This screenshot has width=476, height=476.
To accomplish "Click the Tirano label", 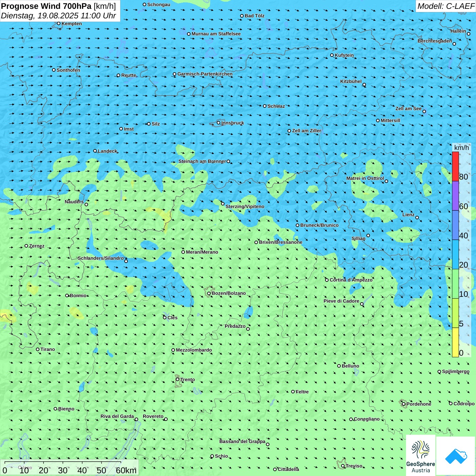I will tap(48, 349).
